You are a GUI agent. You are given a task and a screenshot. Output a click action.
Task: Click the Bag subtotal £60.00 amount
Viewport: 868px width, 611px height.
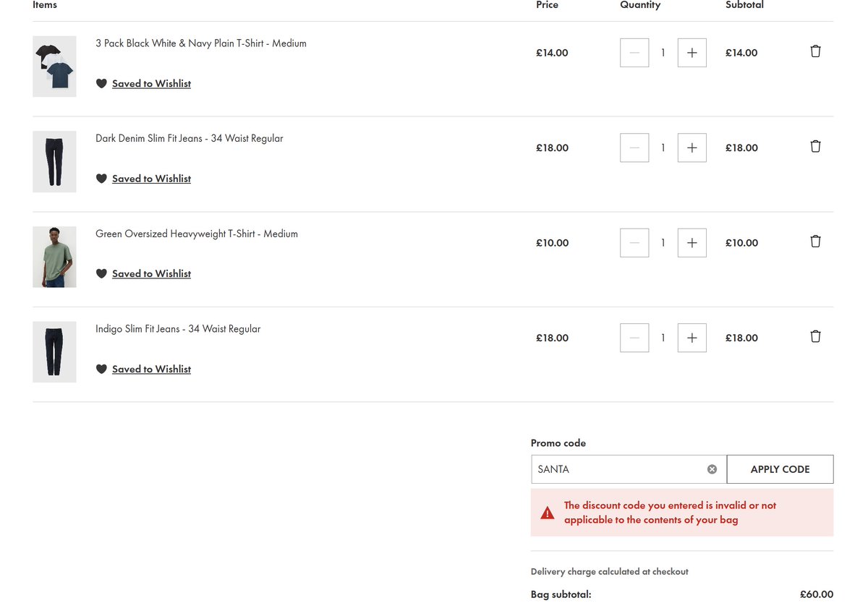pyautogui.click(x=817, y=594)
